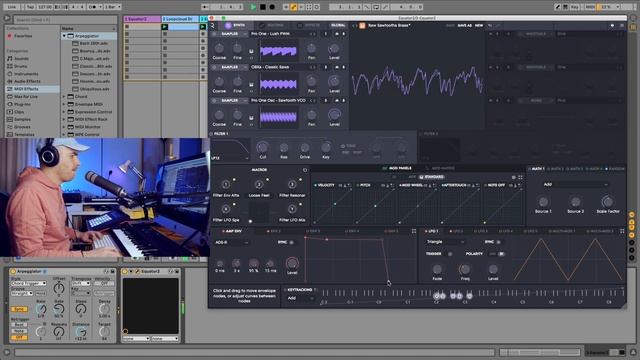Click the Filter 1 Cut knob
This screenshot has width=640, height=360.
click(262, 147)
